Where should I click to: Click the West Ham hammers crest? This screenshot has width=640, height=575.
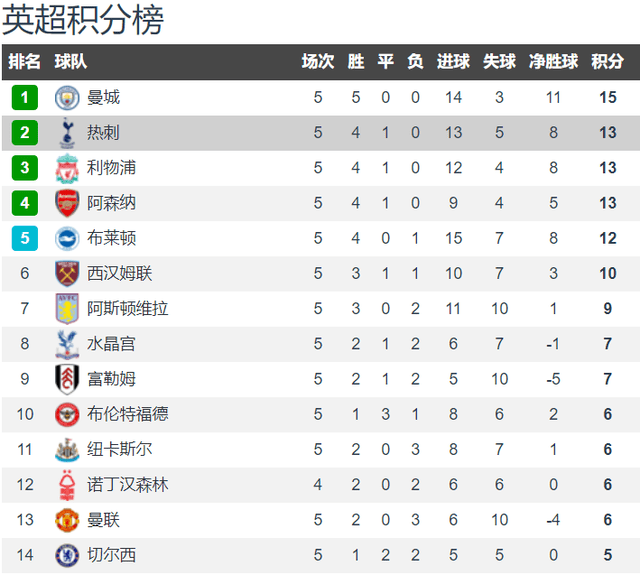pyautogui.click(x=67, y=273)
